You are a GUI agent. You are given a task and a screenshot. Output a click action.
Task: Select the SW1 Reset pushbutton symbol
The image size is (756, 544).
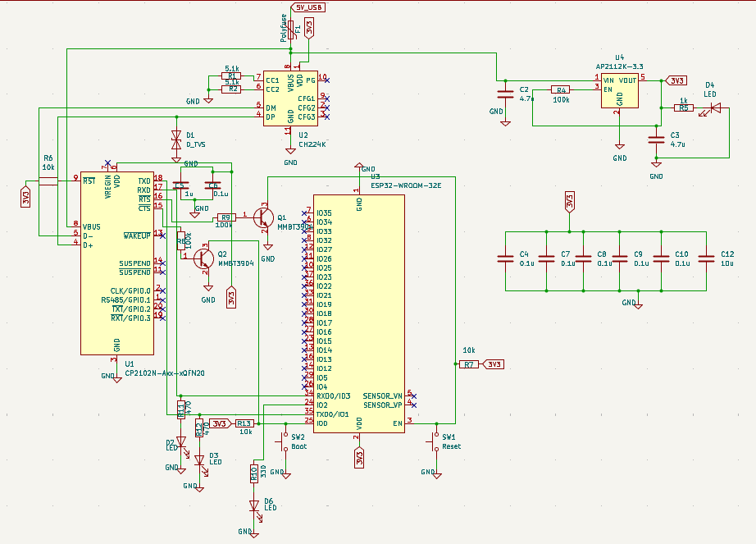click(x=435, y=441)
